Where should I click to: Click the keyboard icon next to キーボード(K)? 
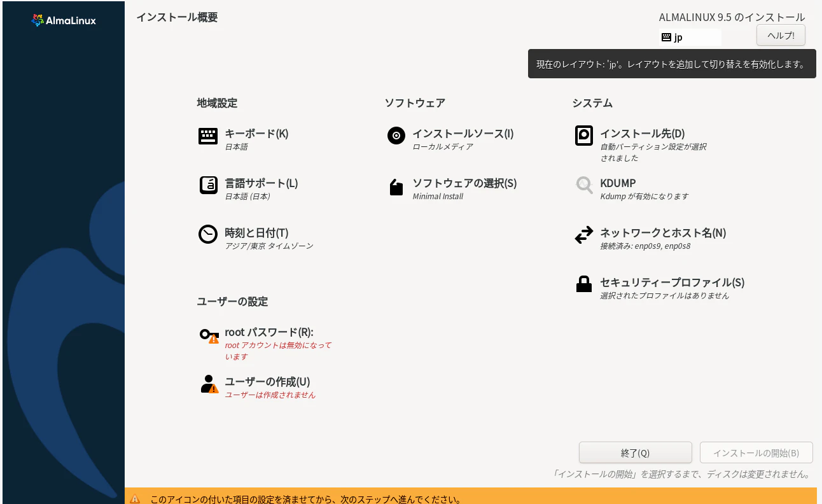[208, 136]
